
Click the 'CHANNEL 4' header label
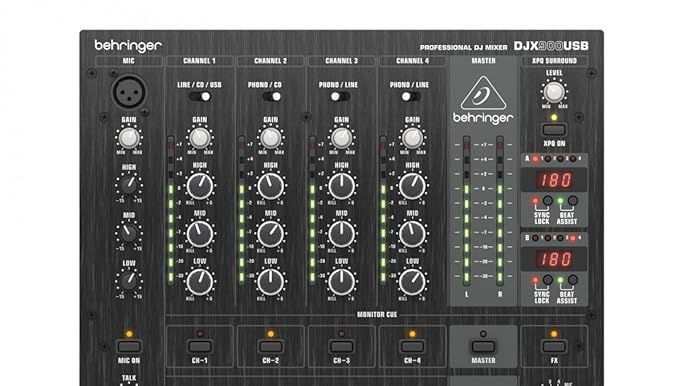(x=412, y=61)
